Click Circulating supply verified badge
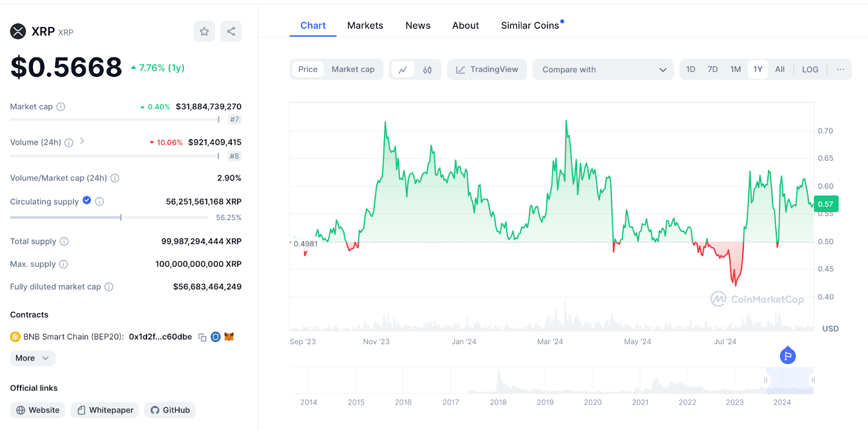The height and width of the screenshot is (431, 868). (87, 201)
